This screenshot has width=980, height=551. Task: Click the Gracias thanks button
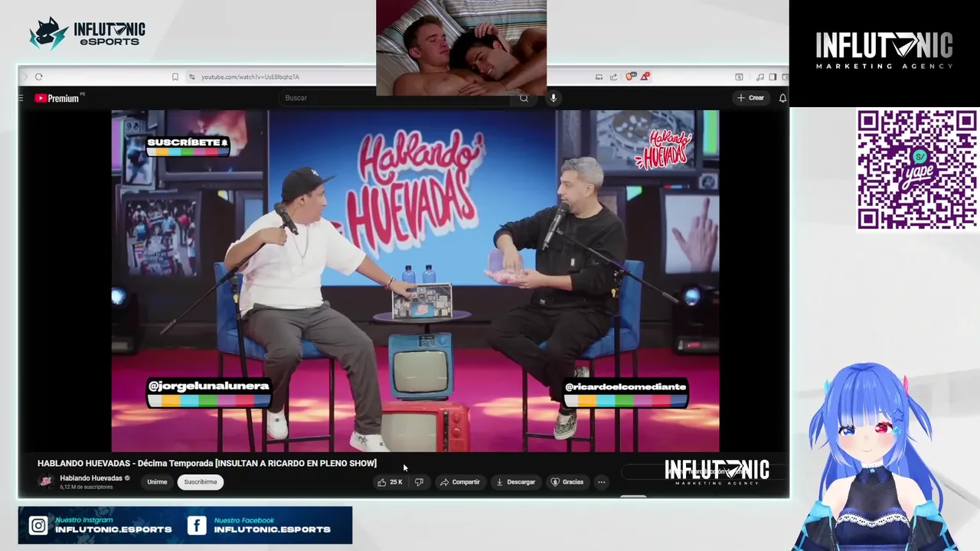567,482
